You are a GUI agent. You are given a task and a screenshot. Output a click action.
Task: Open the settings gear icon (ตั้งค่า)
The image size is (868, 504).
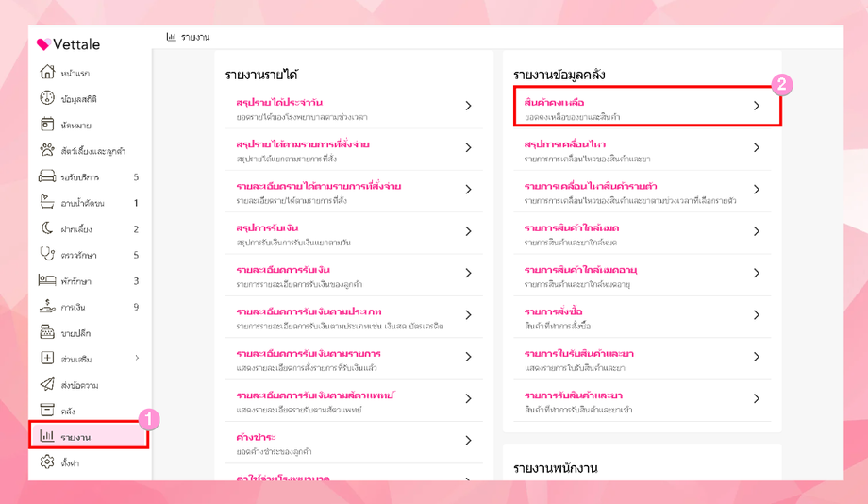47,462
